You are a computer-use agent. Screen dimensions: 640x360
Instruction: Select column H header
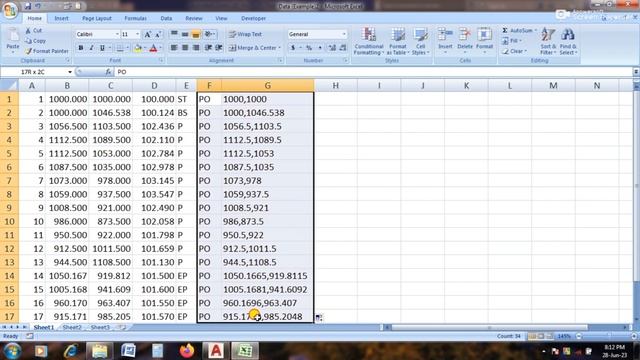click(336, 85)
